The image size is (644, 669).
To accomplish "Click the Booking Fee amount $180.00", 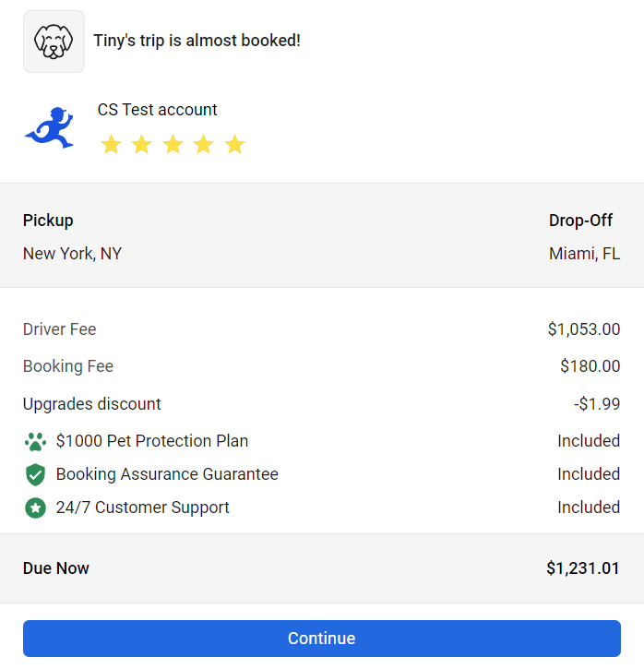I will click(590, 366).
